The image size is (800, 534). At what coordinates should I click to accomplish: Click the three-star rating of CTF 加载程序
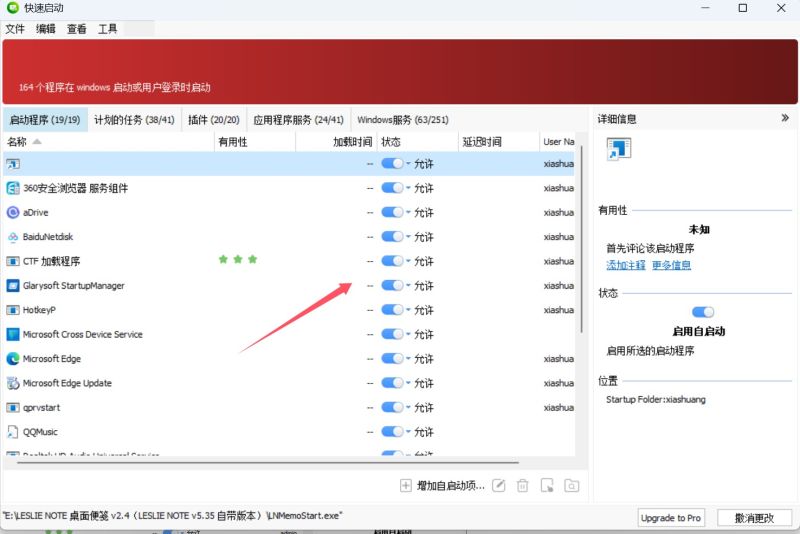pos(238,260)
